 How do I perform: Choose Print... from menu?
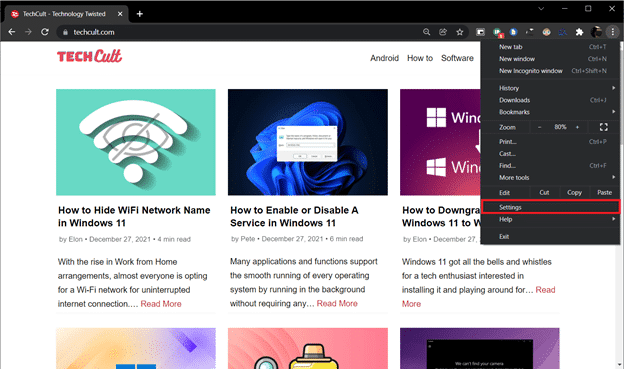550,142
